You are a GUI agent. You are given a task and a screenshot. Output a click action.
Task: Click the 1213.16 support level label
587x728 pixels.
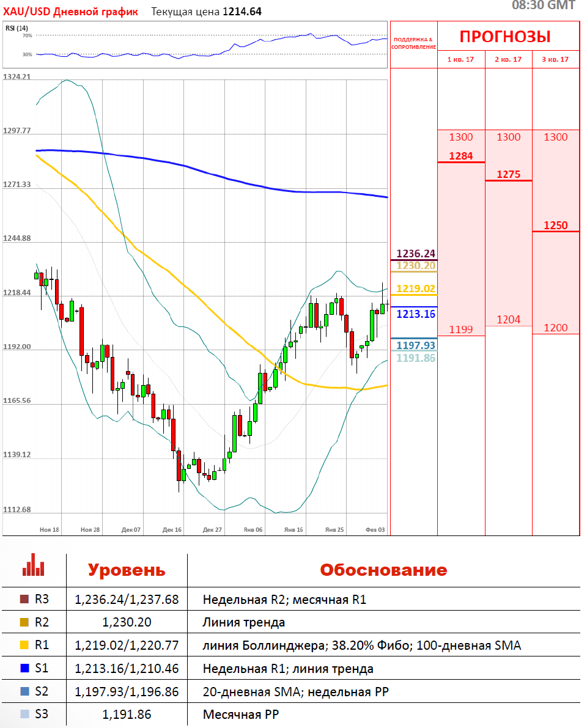[416, 314]
